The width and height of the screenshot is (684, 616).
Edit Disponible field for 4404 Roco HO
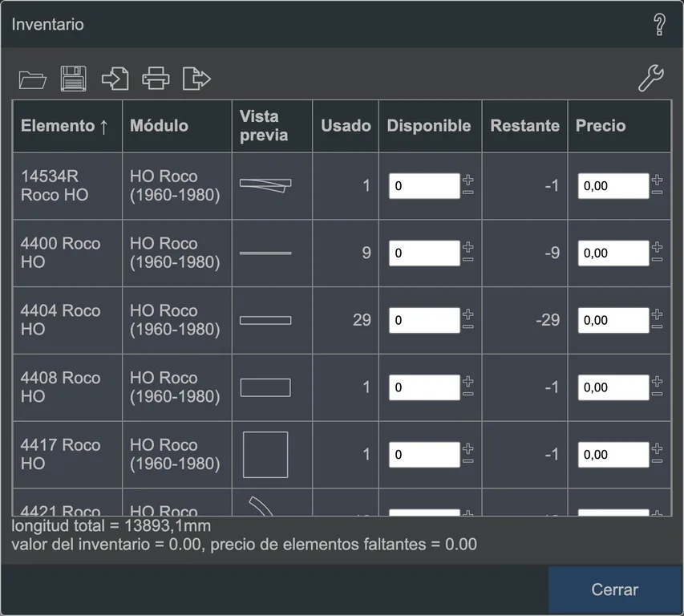424,320
